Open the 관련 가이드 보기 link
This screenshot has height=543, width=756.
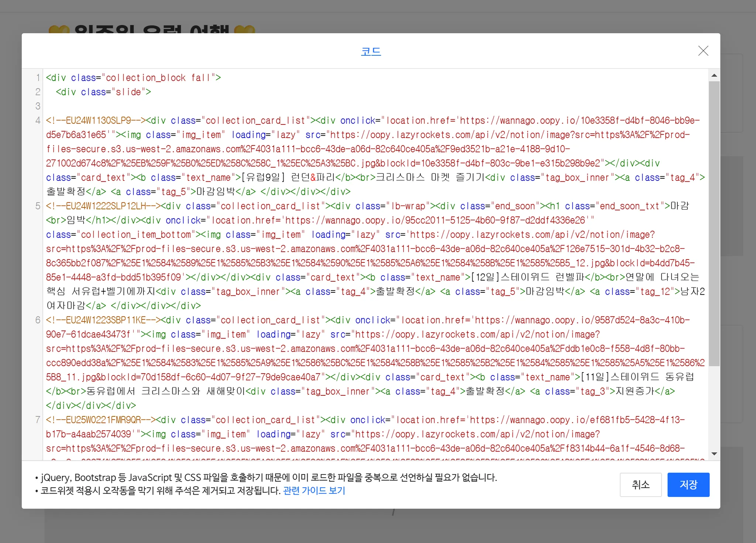coord(314,491)
